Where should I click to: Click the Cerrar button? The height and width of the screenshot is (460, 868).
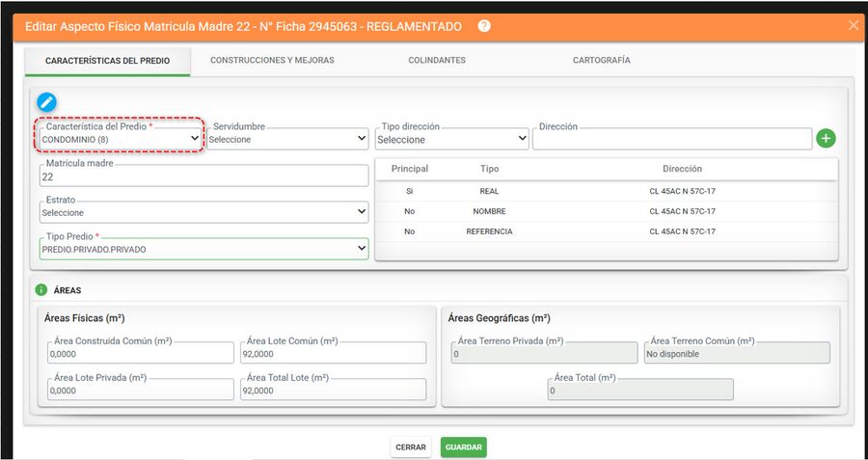click(411, 447)
